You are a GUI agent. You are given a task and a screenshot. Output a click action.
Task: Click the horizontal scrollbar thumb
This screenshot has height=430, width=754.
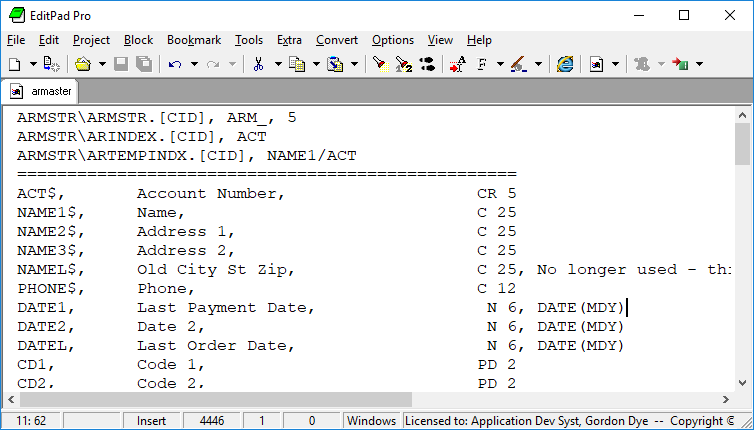[210, 399]
